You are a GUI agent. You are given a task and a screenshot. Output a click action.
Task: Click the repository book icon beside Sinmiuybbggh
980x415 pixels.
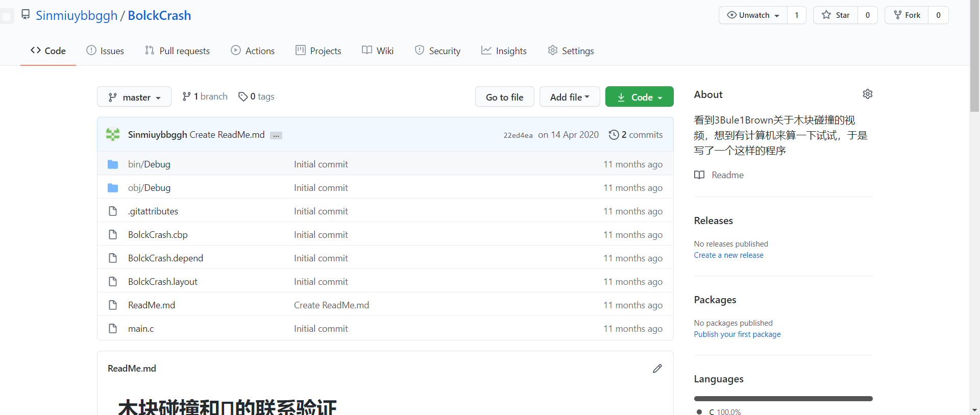26,15
